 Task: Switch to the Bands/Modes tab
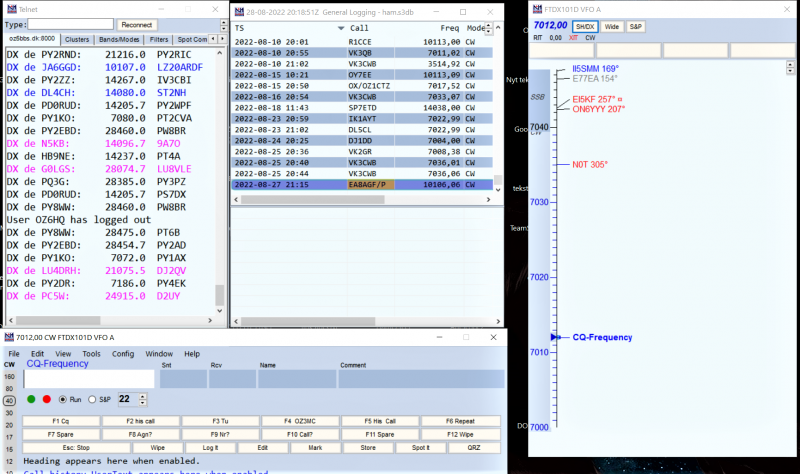(x=119, y=39)
